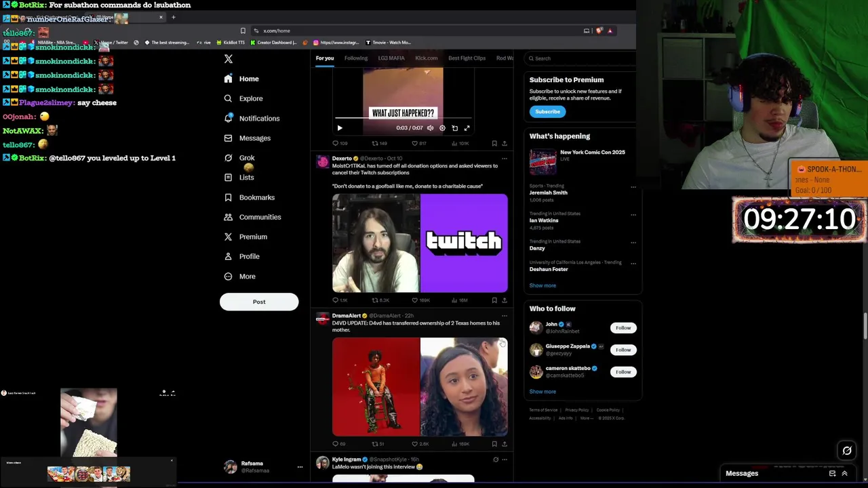The width and height of the screenshot is (868, 488).
Task: Click the Post button
Action: pos(259,302)
